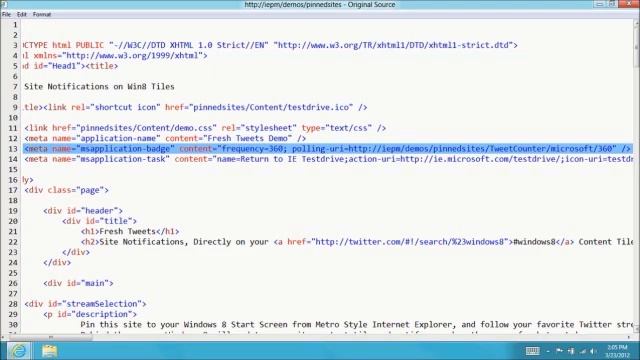This screenshot has height=360, width=640.
Task: Click the highlighted msapplication-badge meta line
Action: [328, 149]
